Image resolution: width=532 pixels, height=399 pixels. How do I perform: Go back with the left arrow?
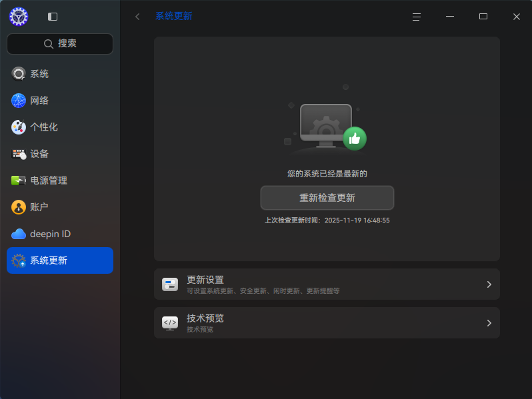pyautogui.click(x=137, y=17)
